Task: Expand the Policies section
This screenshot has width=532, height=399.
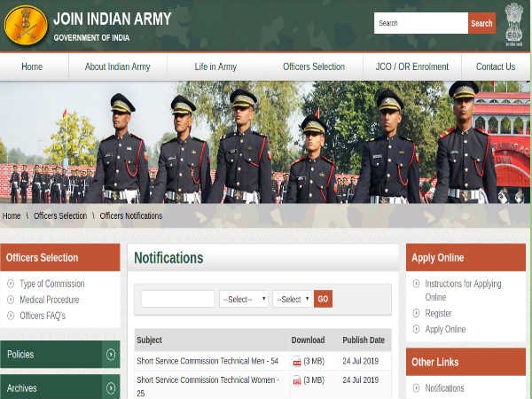Action: pyautogui.click(x=60, y=355)
